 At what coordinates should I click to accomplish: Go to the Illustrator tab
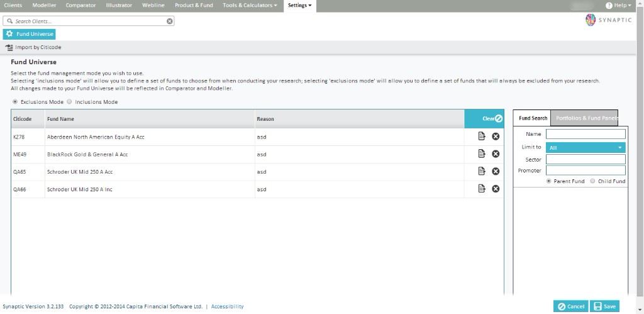click(119, 5)
